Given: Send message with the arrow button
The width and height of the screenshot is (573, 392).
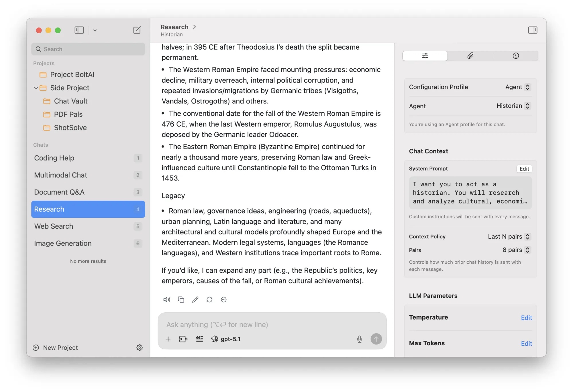Looking at the screenshot, I should (376, 339).
